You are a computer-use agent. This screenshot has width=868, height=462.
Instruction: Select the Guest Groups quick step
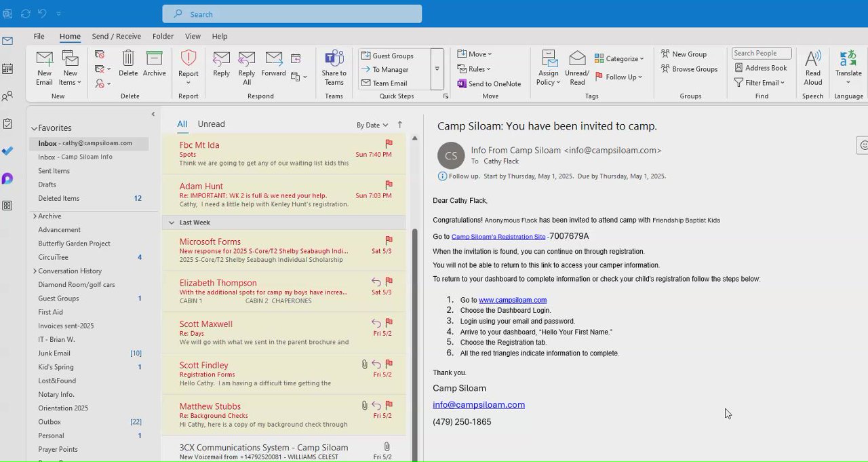click(393, 56)
